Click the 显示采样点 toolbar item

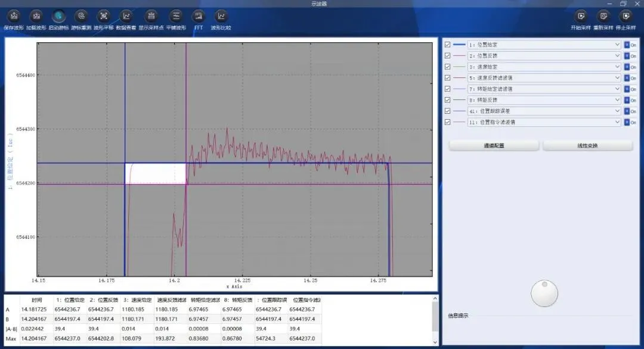click(151, 17)
